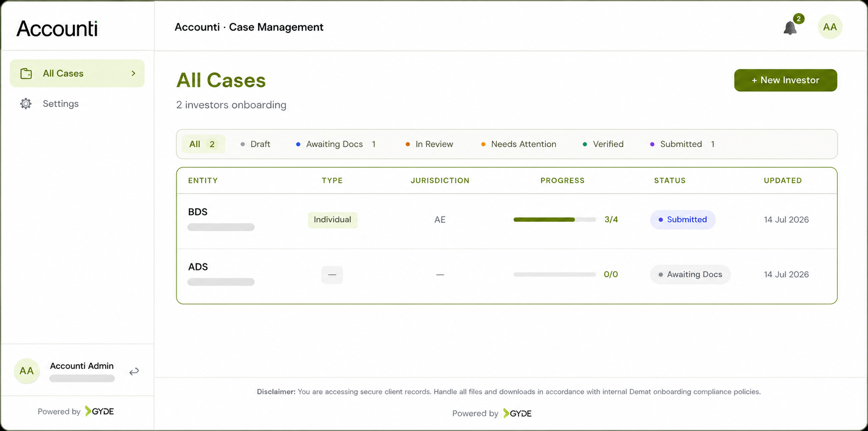
Task: Click the New Investor button
Action: coord(786,80)
